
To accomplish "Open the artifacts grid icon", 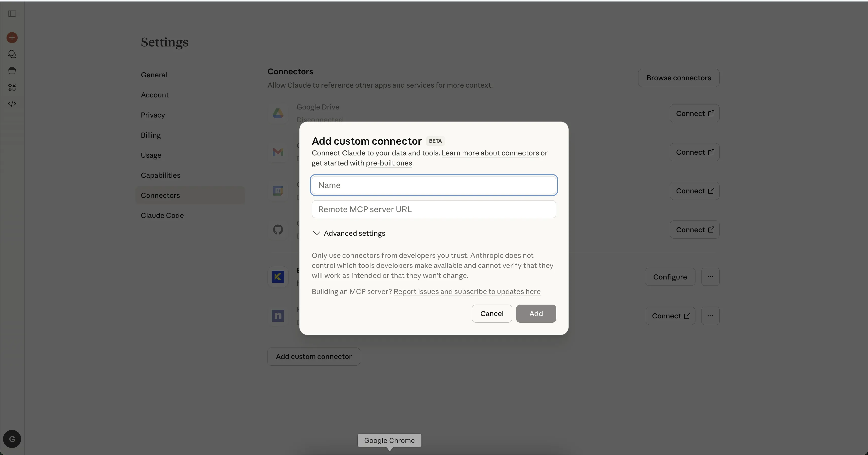I will (12, 87).
